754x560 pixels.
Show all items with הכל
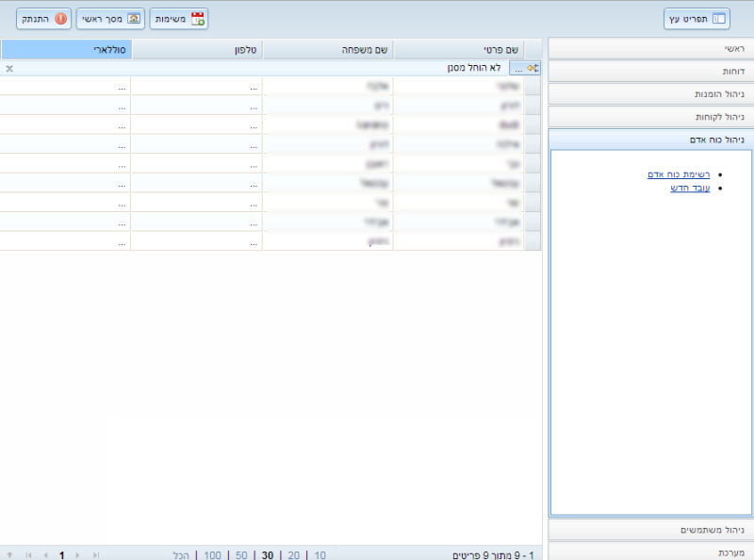coord(181,555)
